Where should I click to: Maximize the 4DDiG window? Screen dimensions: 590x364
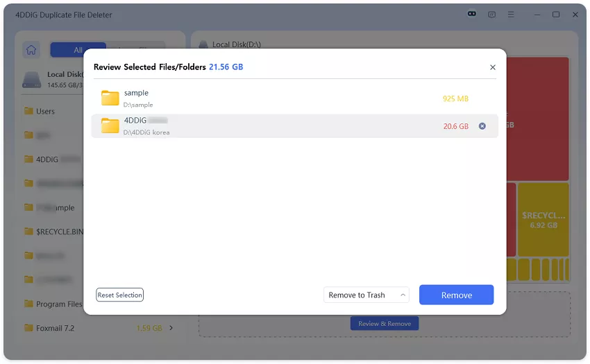click(x=556, y=15)
